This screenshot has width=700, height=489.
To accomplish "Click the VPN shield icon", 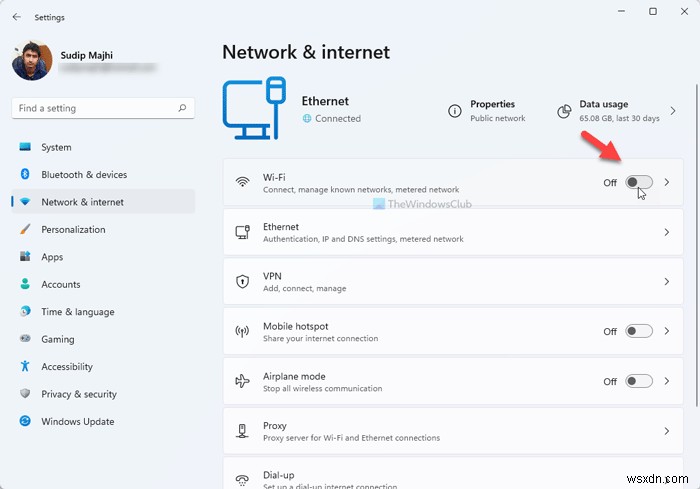I will (x=242, y=281).
